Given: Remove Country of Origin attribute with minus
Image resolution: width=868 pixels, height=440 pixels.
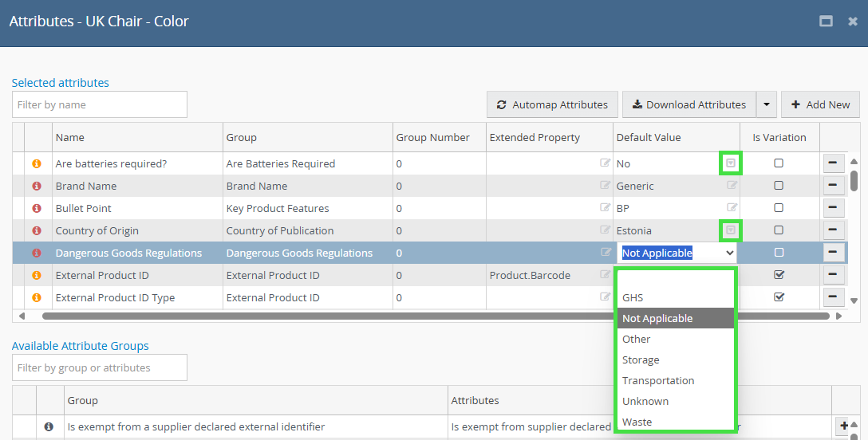Looking at the screenshot, I should click(833, 230).
